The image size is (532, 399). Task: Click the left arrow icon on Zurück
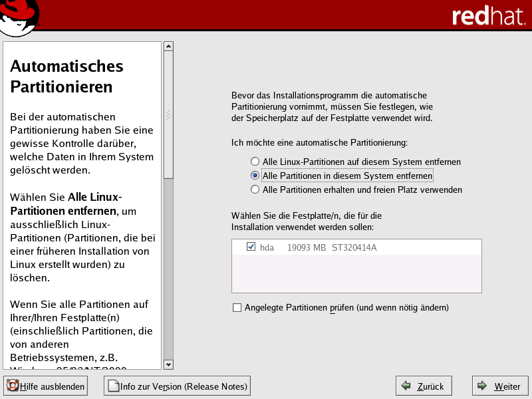click(406, 386)
